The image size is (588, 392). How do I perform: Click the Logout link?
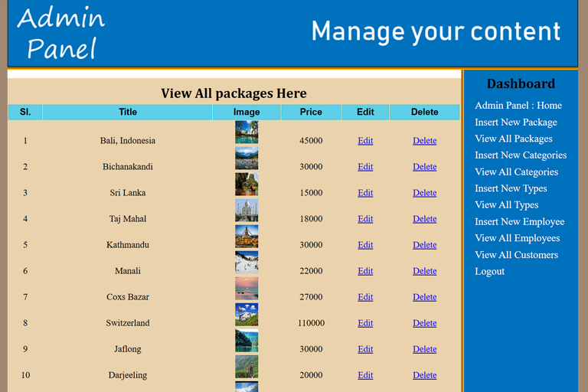click(489, 271)
